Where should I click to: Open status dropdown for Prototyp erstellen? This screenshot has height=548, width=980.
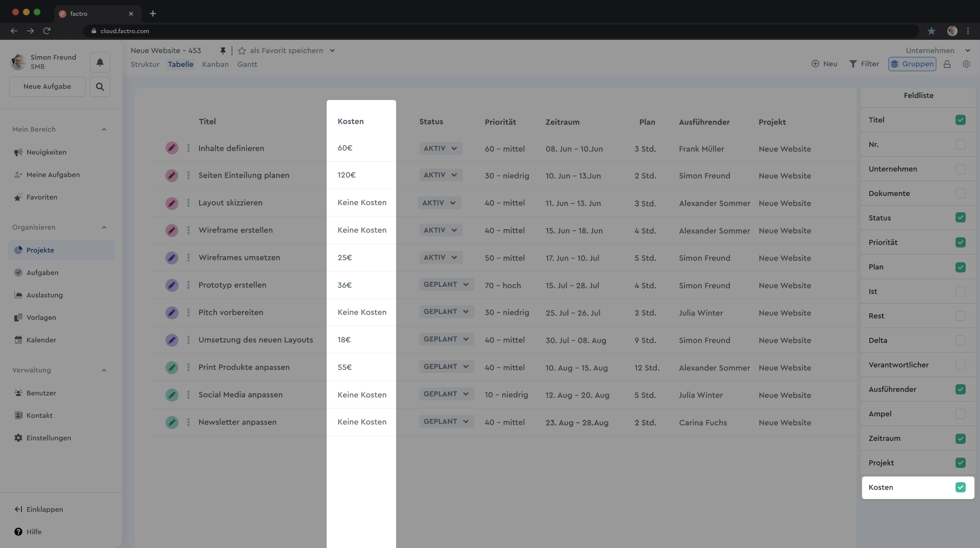(x=447, y=285)
